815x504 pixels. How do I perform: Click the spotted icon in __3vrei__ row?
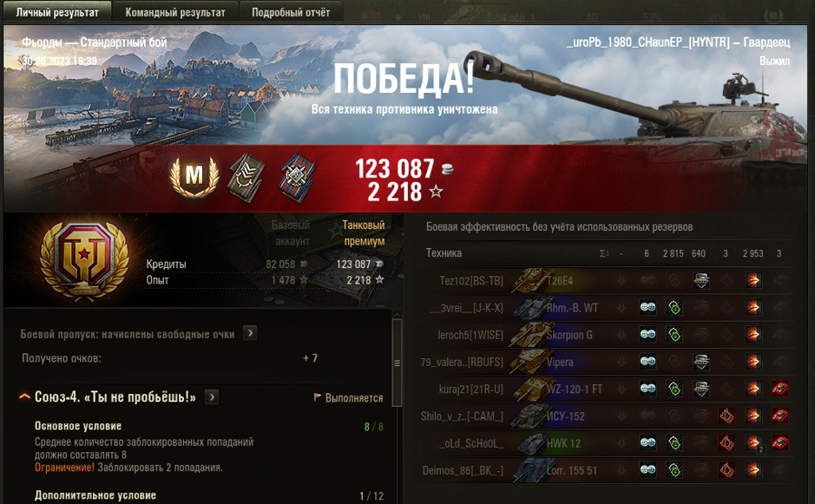tap(647, 308)
